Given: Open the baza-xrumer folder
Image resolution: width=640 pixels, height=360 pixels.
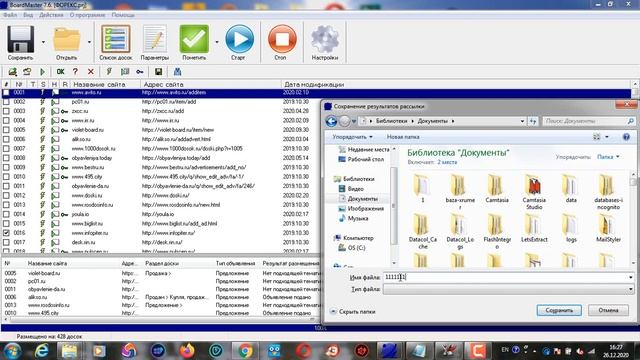Looking at the screenshot, I should pos(459,191).
